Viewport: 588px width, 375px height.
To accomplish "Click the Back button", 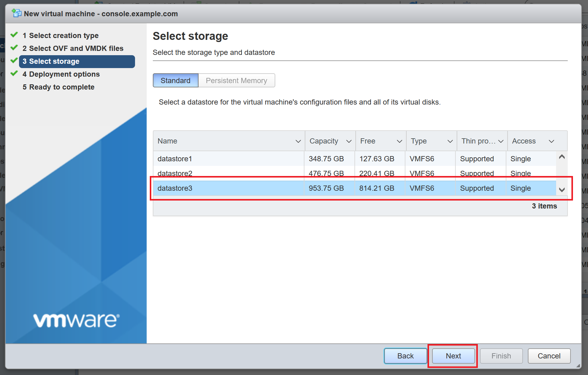I will pos(405,356).
